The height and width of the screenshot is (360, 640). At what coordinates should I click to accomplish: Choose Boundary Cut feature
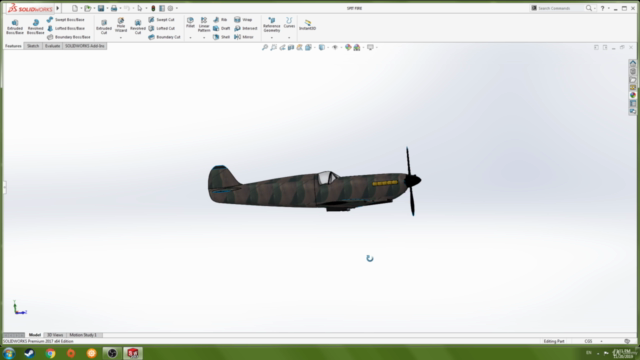click(x=164, y=37)
